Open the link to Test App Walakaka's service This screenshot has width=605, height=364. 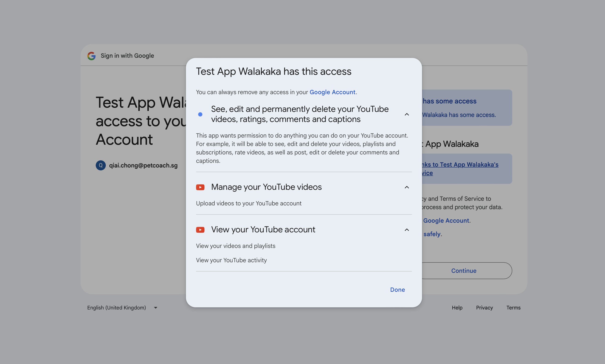click(460, 169)
